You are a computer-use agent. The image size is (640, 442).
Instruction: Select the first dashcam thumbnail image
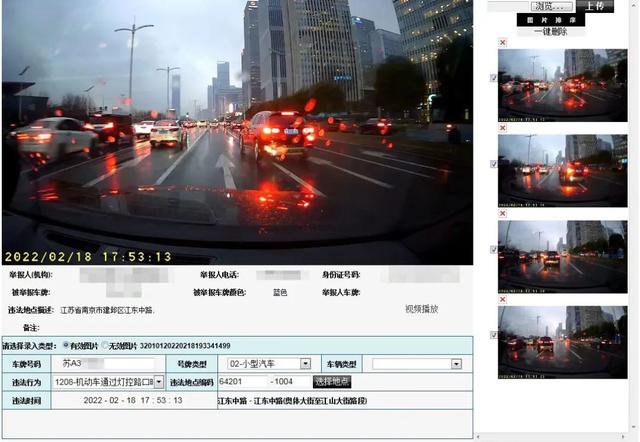[x=562, y=85]
